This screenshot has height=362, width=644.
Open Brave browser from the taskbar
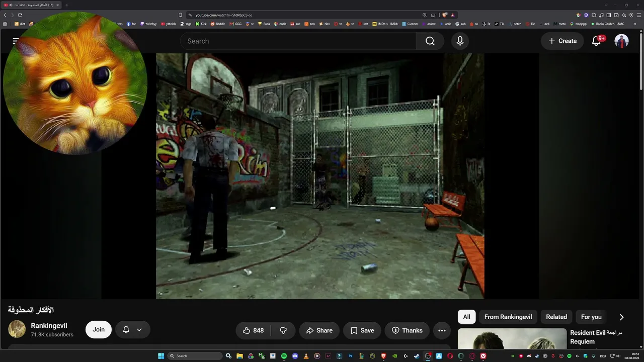pyautogui.click(x=383, y=356)
